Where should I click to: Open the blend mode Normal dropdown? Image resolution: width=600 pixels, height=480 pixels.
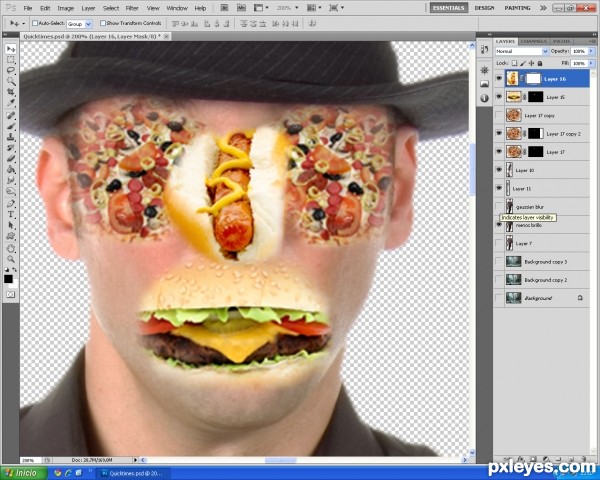pyautogui.click(x=522, y=51)
